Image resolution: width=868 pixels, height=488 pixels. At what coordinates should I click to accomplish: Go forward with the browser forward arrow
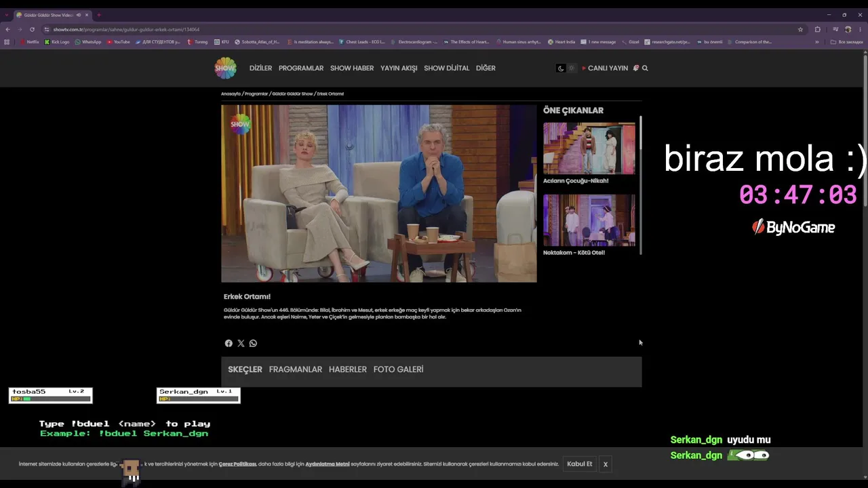(x=20, y=29)
